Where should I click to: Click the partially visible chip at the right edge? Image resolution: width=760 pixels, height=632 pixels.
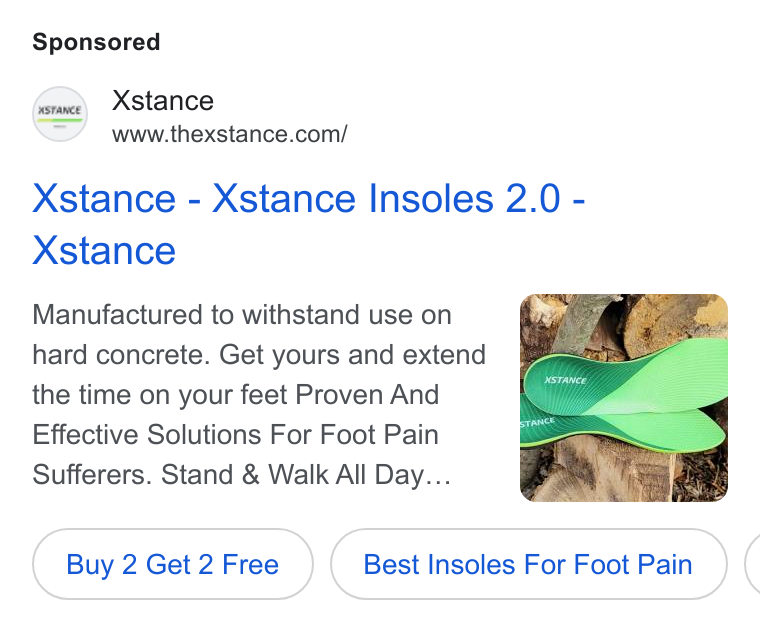752,564
